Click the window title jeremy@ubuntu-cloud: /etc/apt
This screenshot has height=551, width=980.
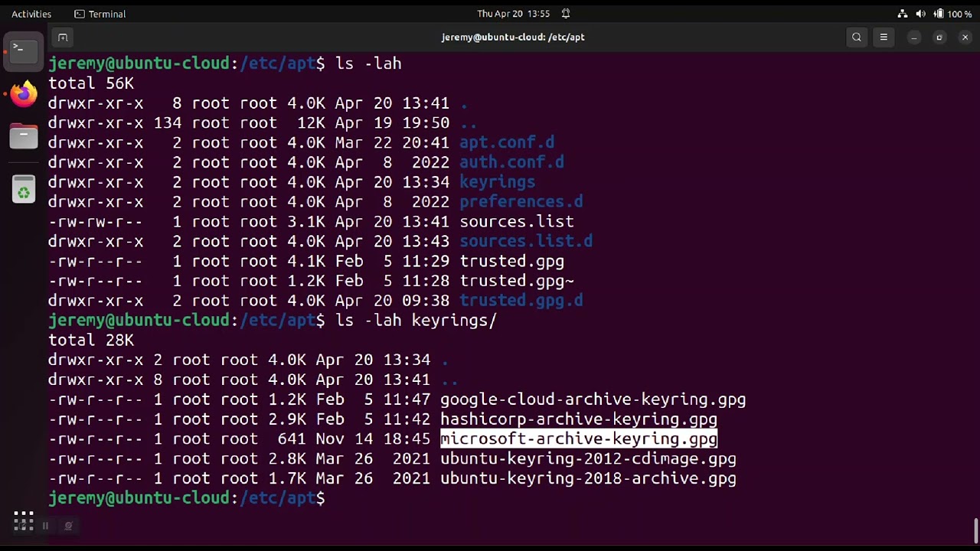click(513, 37)
